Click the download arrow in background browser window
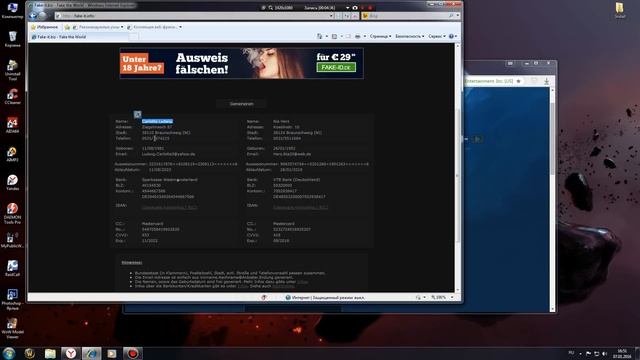640x360 pixels. click(546, 81)
